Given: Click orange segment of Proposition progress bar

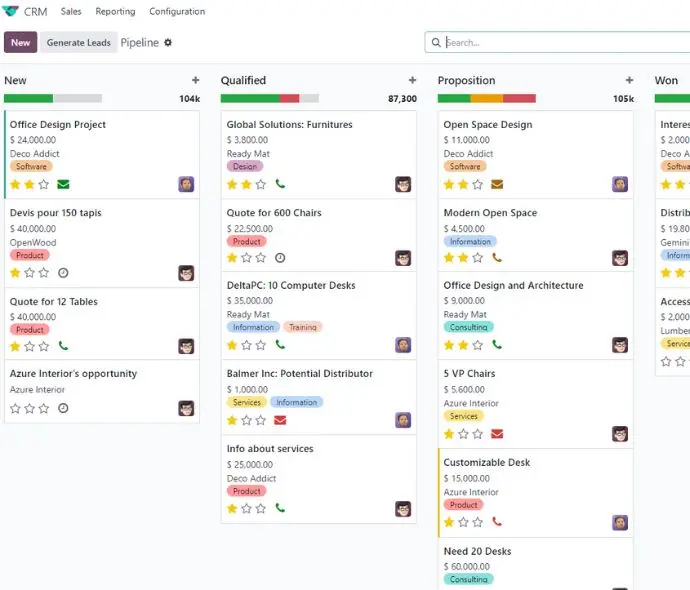Looking at the screenshot, I should pos(487,99).
